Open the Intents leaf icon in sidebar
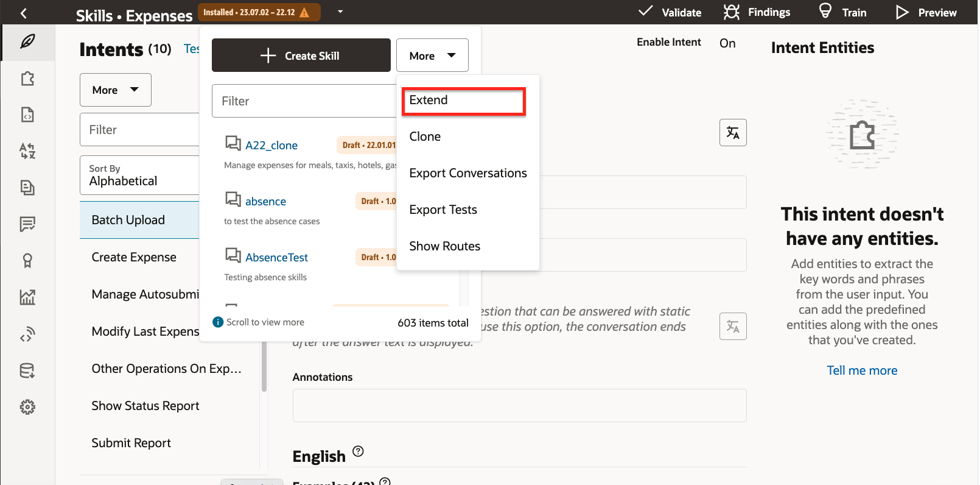The height and width of the screenshot is (485, 980). coord(27,42)
